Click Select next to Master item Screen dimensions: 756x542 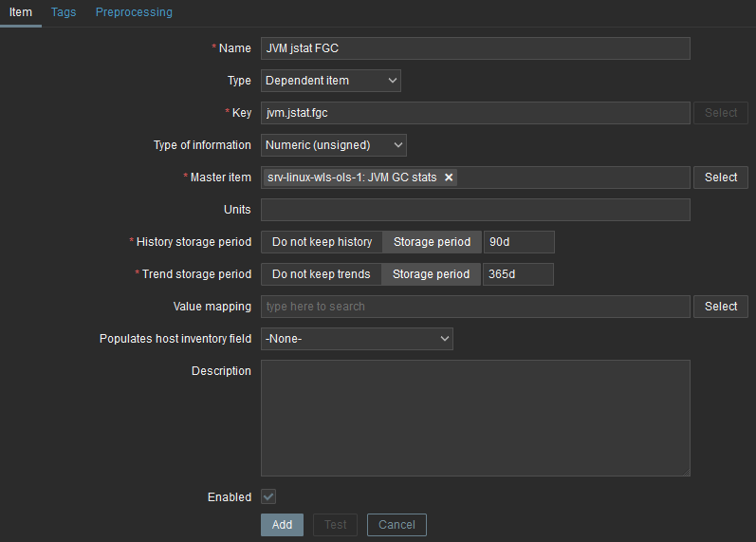720,178
